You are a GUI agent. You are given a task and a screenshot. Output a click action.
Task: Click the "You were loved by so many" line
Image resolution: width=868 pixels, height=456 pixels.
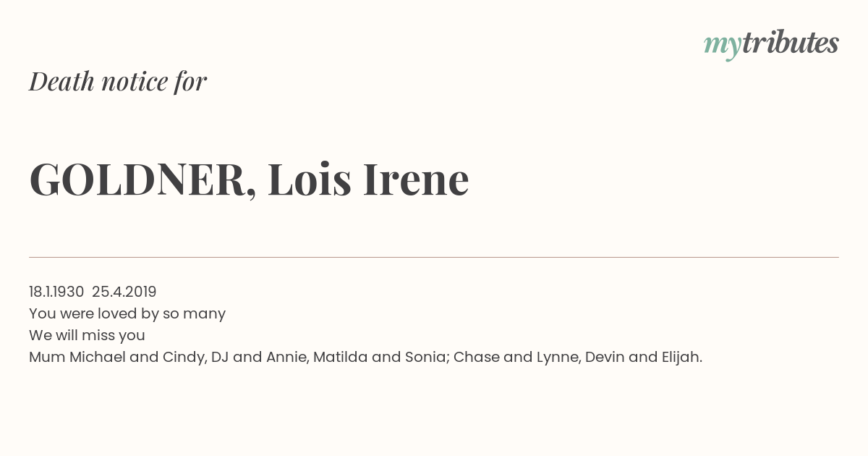(x=127, y=314)
